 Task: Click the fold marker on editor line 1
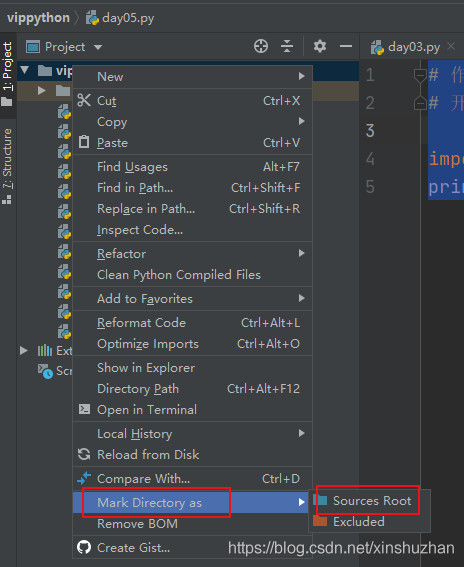click(x=420, y=76)
